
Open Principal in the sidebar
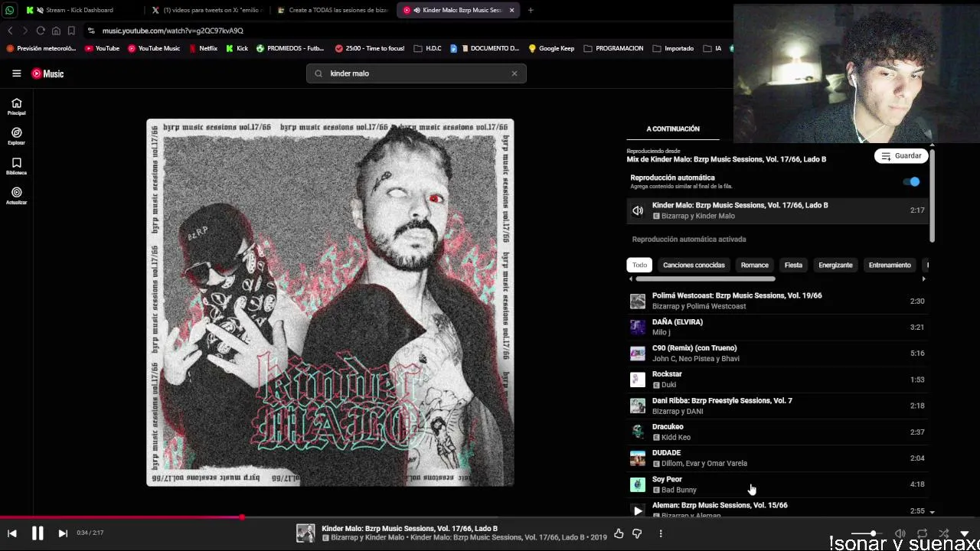click(16, 106)
